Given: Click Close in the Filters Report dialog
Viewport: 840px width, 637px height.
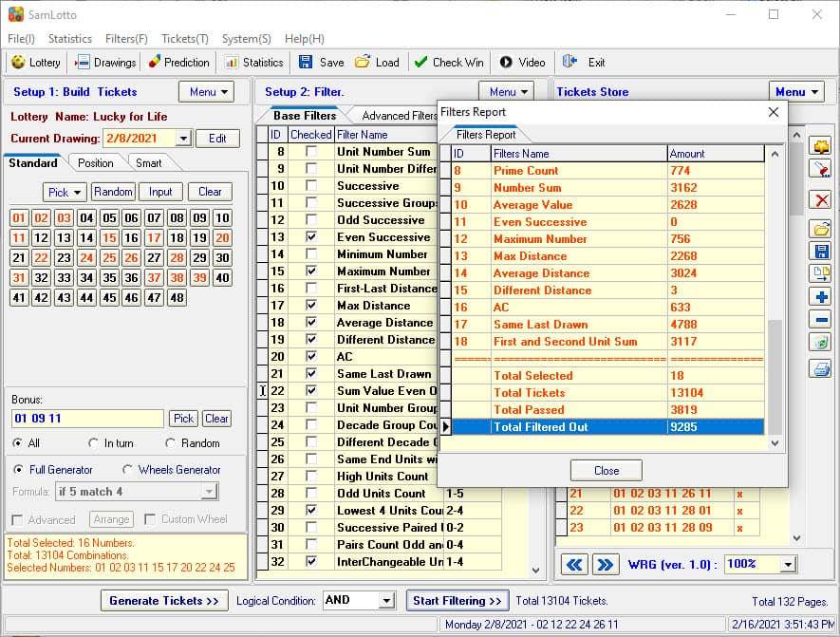Looking at the screenshot, I should click(606, 470).
